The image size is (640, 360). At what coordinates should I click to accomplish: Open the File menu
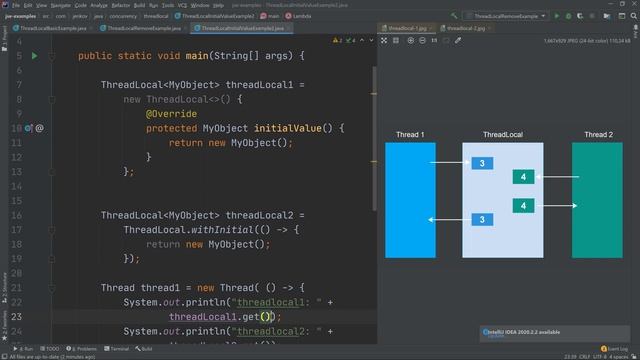click(16, 5)
